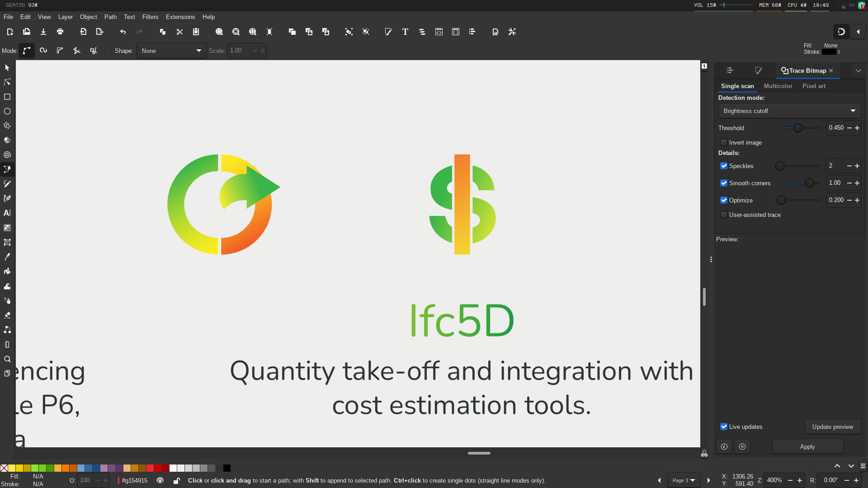Click the Undo icon

coord(123,32)
